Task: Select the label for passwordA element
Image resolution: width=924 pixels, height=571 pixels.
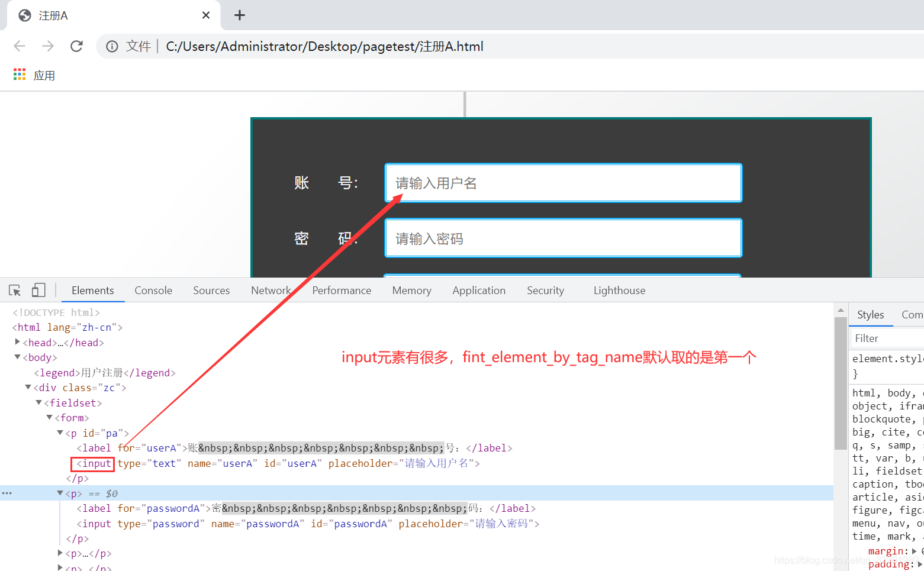Action: [x=306, y=508]
